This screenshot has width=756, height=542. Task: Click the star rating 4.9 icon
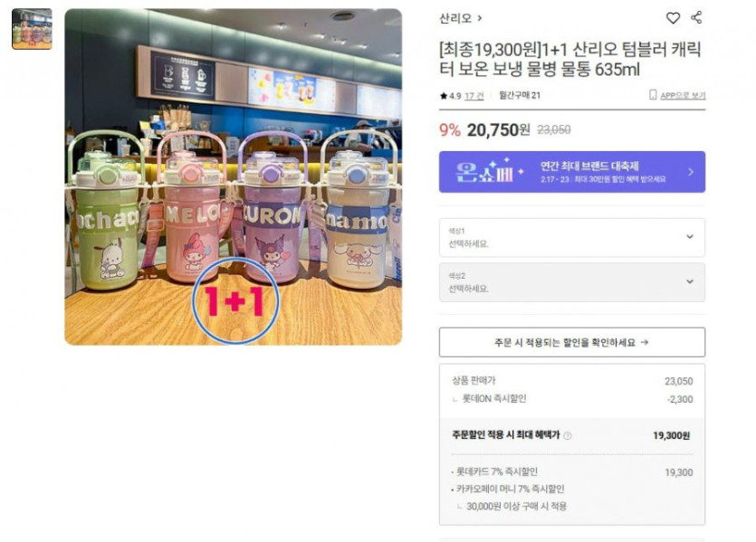coord(443,96)
